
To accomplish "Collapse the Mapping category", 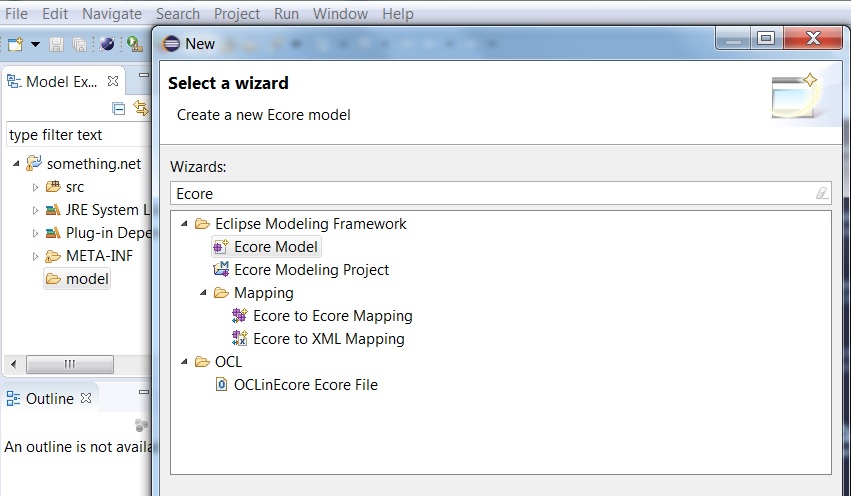I will 204,292.
